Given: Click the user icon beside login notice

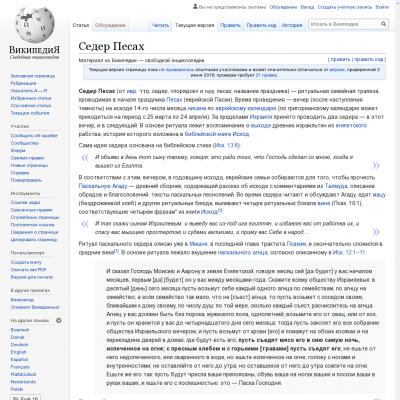Looking at the screenshot, I should [x=195, y=7].
